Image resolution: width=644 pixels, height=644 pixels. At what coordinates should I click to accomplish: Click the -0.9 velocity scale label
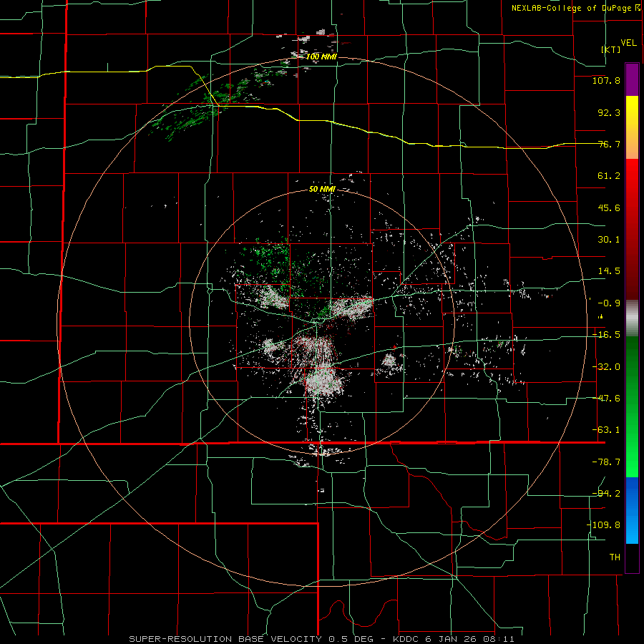coord(609,303)
